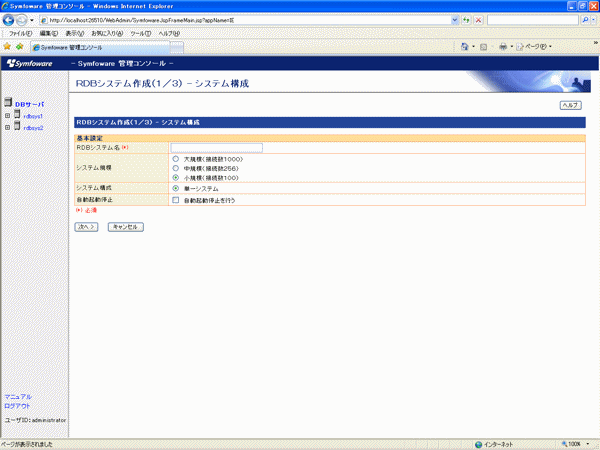
Task: Open the マニュアル link
Action: pos(18,397)
